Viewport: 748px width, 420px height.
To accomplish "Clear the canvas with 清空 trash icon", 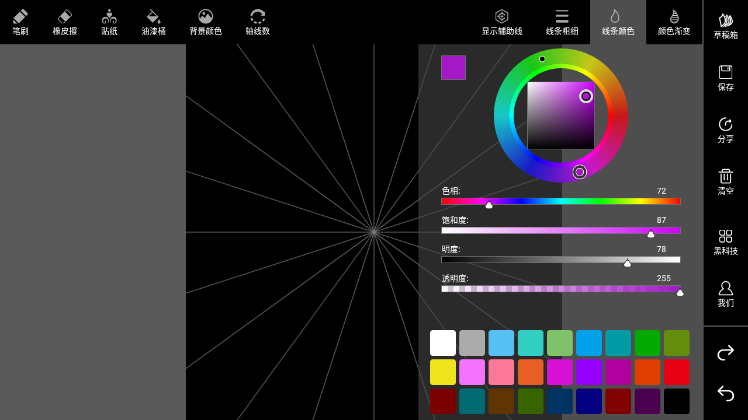I will 726,182.
